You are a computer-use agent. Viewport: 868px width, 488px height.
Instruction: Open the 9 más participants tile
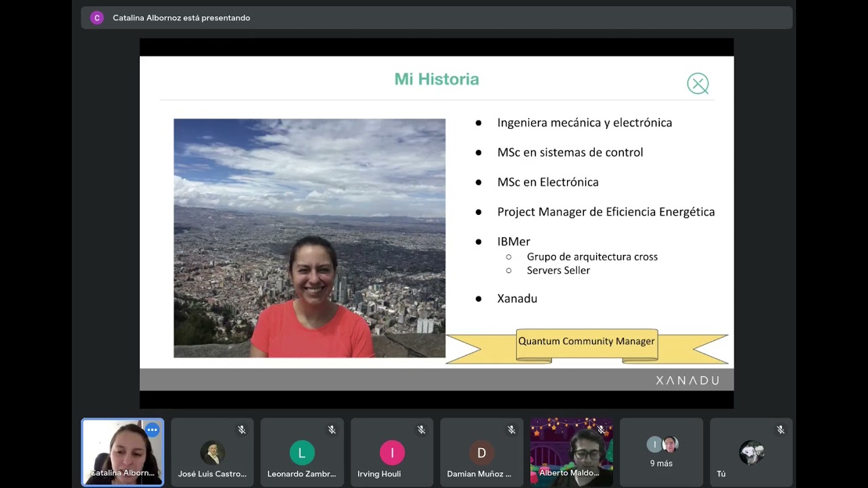(x=661, y=452)
